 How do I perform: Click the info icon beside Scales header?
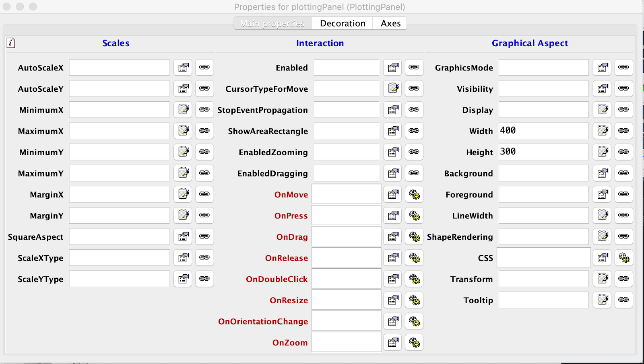[x=11, y=43]
